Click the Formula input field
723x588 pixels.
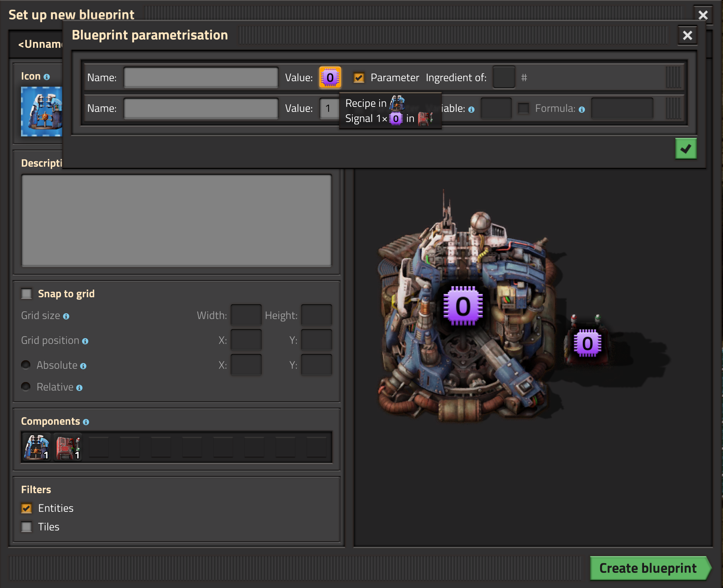click(622, 108)
